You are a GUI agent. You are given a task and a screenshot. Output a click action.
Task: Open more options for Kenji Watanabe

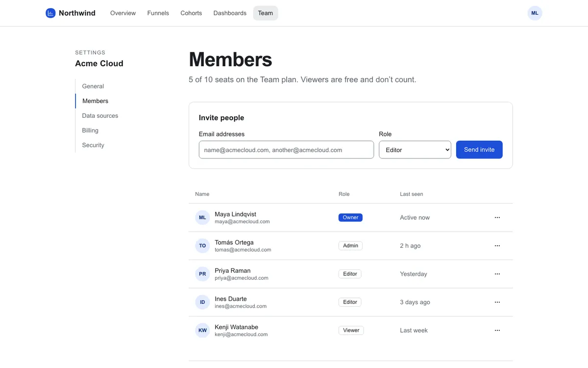(497, 330)
